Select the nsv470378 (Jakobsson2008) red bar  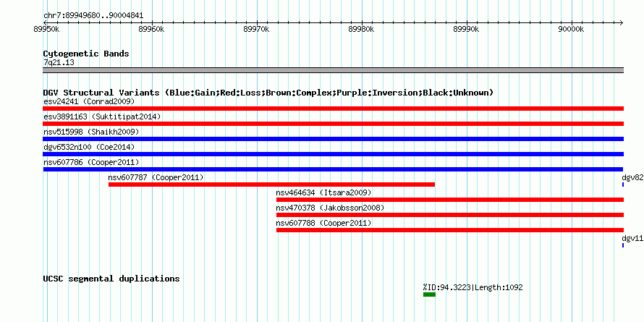(450, 215)
